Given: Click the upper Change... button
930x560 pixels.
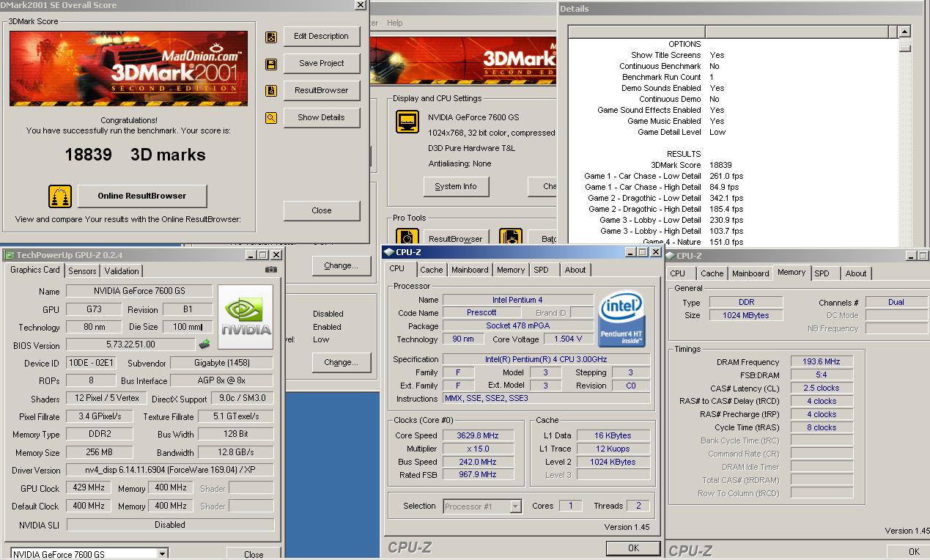Looking at the screenshot, I should [341, 265].
